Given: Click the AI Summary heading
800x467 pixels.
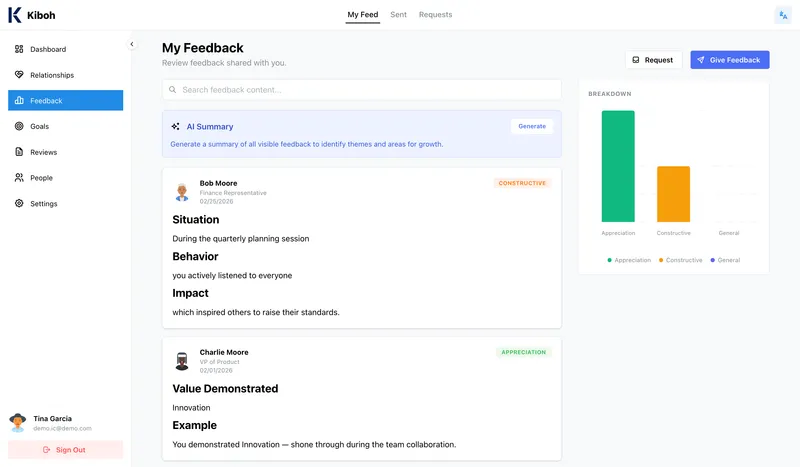Looking at the screenshot, I should (x=210, y=127).
